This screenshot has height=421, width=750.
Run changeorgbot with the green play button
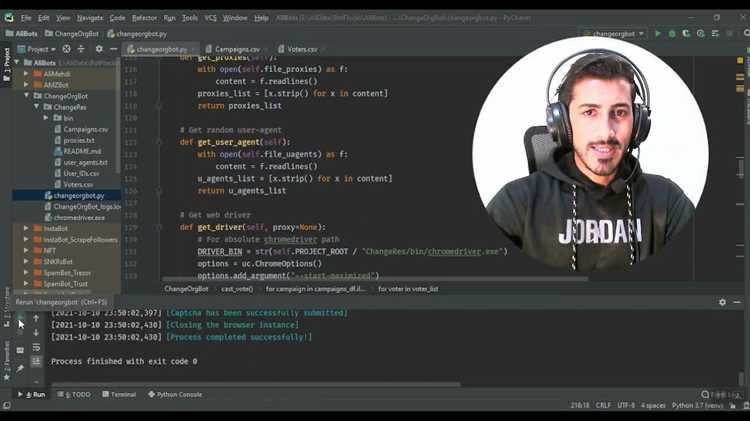(x=657, y=33)
